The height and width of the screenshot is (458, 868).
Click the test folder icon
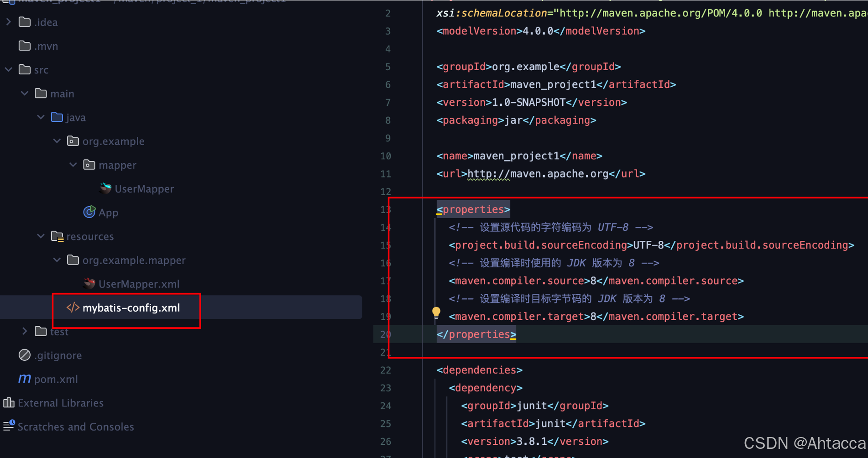point(41,331)
